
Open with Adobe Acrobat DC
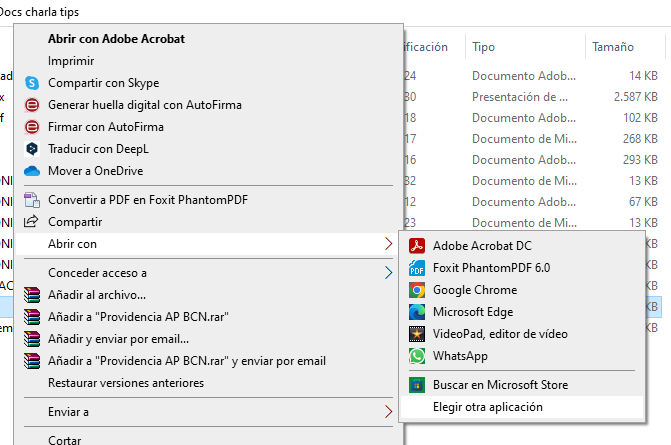coord(521,246)
